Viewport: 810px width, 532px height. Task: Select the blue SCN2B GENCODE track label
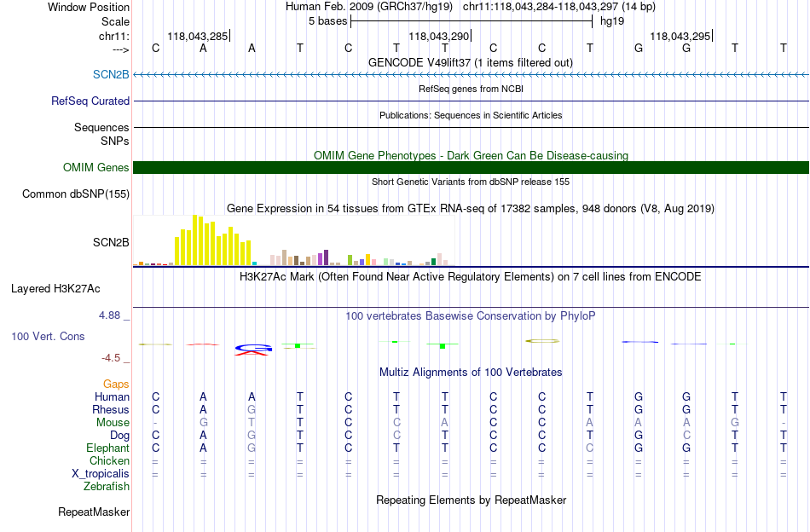(111, 75)
